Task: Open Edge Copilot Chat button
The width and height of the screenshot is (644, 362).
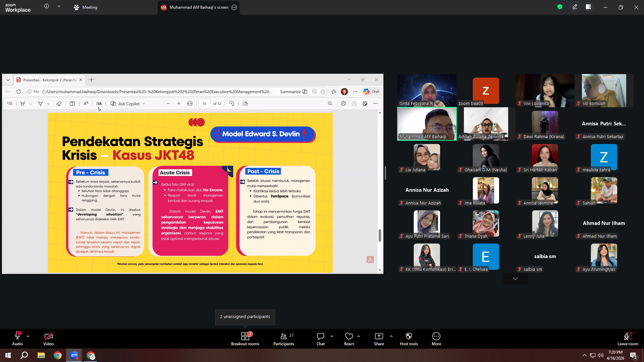Action: click(371, 92)
